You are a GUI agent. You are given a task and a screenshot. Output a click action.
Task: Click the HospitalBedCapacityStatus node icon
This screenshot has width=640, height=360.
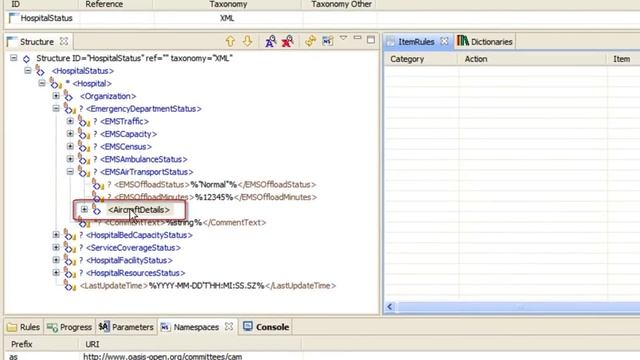[x=69, y=235]
